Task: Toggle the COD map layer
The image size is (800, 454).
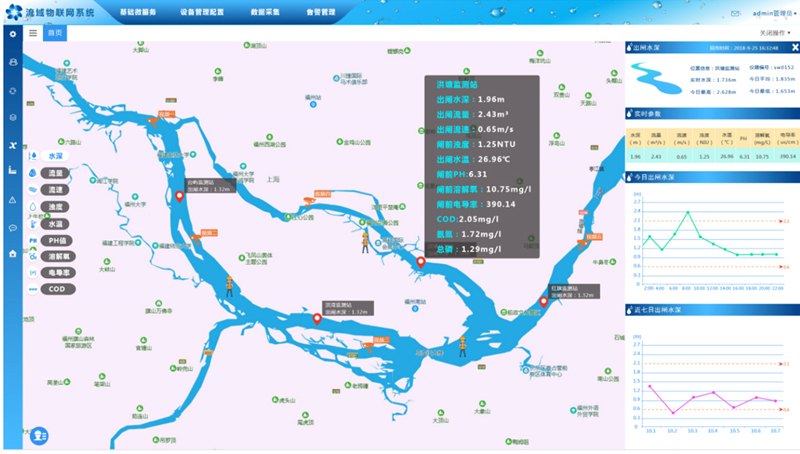Action: pyautogui.click(x=57, y=289)
